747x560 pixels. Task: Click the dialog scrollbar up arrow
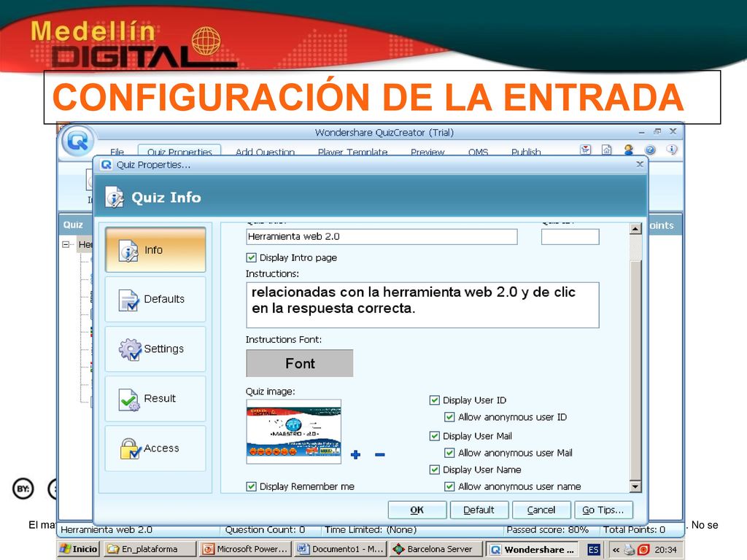pyautogui.click(x=635, y=229)
